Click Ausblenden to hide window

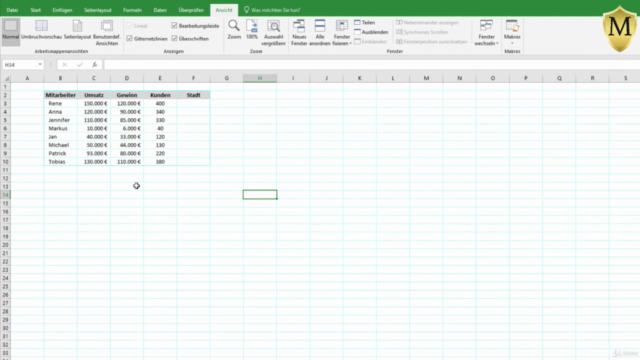click(371, 32)
